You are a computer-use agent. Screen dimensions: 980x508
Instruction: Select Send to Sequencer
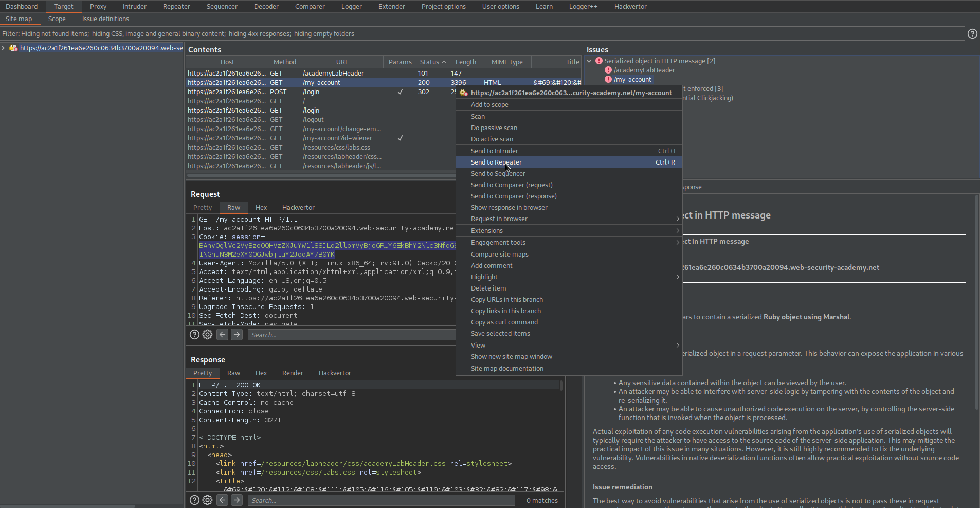[569, 174]
